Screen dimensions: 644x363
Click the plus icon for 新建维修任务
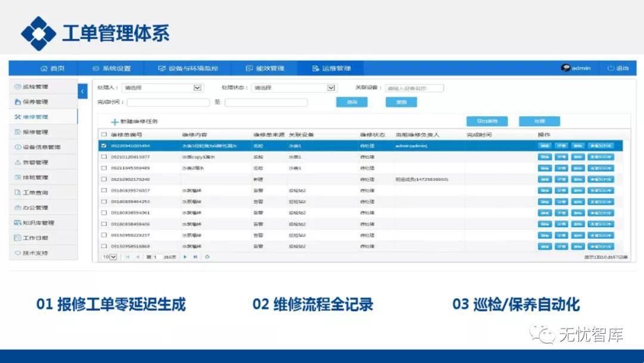(x=114, y=122)
